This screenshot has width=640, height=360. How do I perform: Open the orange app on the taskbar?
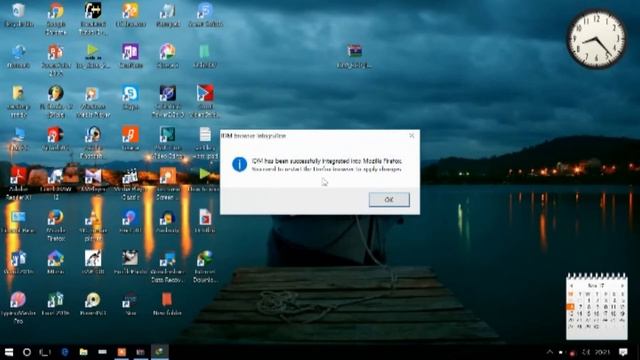tap(122, 352)
